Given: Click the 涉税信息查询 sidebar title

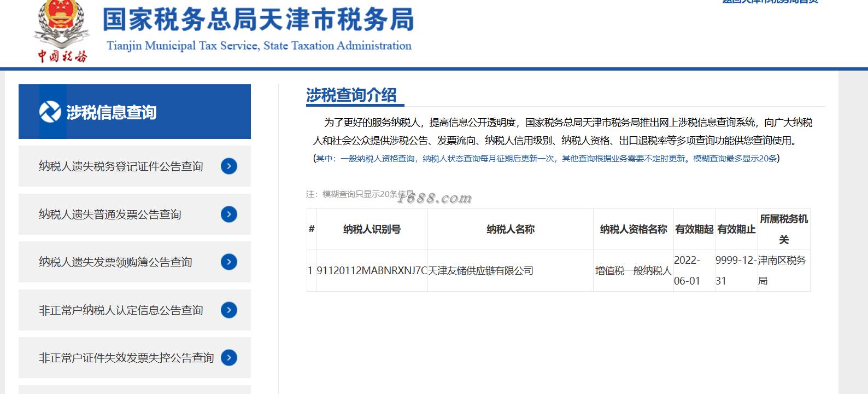Looking at the screenshot, I should (x=112, y=112).
